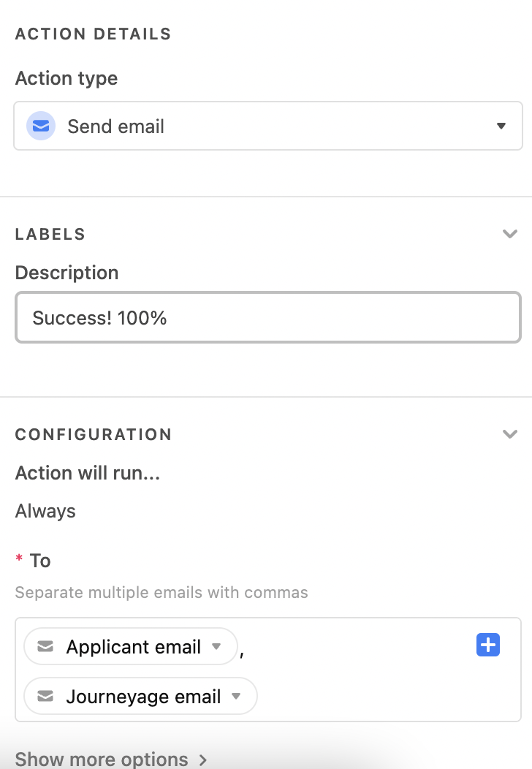Viewport: 532px width, 769px height.
Task: Collapse the Configuration section chevron
Action: (x=510, y=434)
